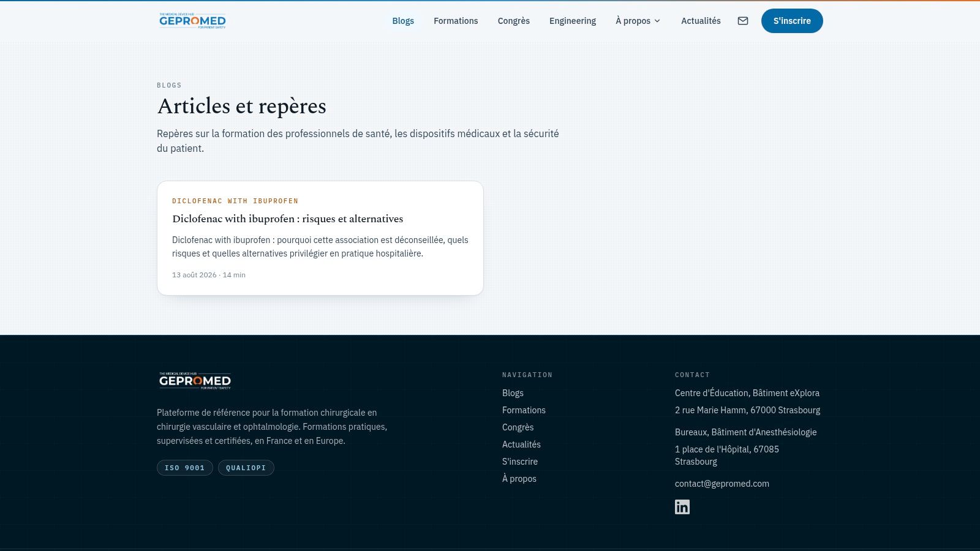Go to Formations in the top navigation
Viewport: 980px width, 551px height.
pos(456,21)
